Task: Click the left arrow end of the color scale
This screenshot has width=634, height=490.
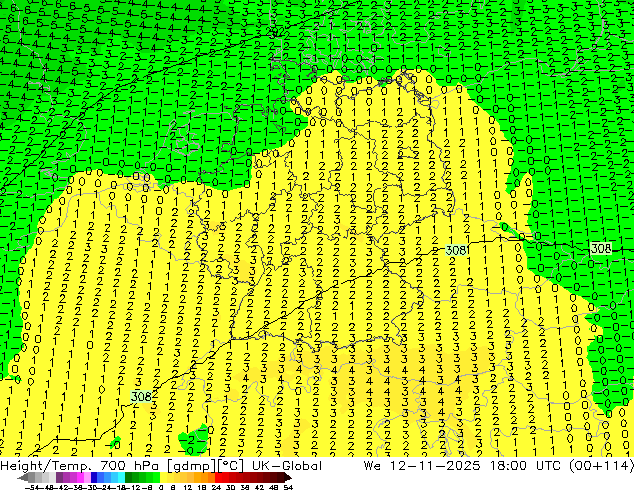Action: pos(23,478)
